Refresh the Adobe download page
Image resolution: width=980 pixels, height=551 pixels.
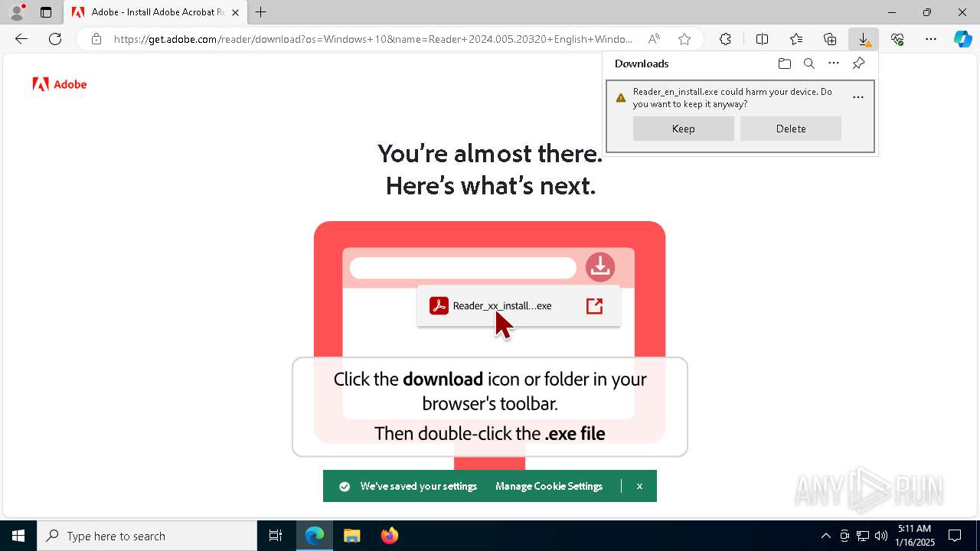pos(55,39)
